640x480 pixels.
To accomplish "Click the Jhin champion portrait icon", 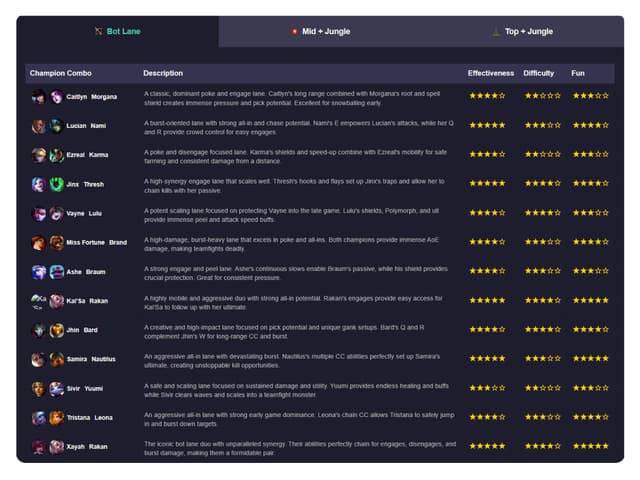I will [x=39, y=330].
